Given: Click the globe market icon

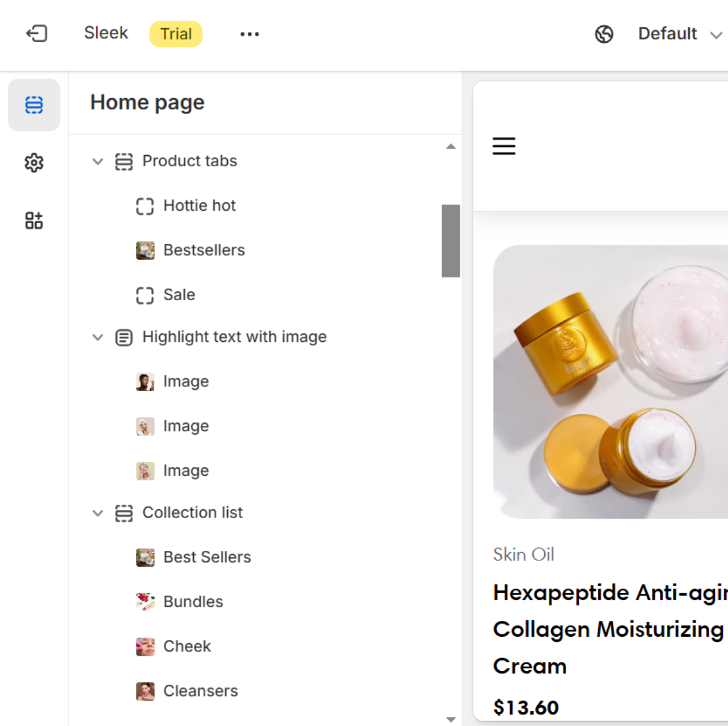Looking at the screenshot, I should coord(604,34).
